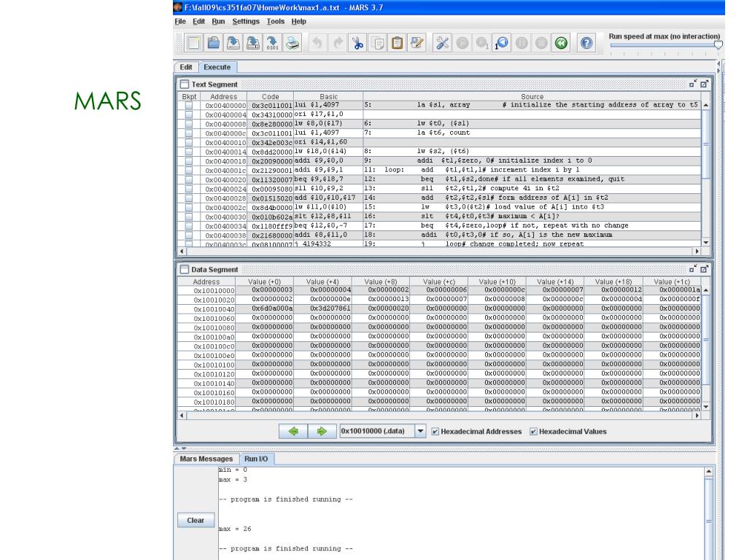Viewport: 747px width, 560px height.
Task: Set breakpoint at address 0x00400020
Action: (189, 179)
